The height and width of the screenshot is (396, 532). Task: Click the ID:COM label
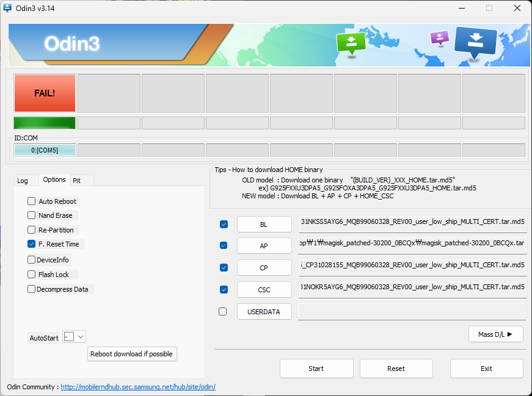(x=26, y=138)
